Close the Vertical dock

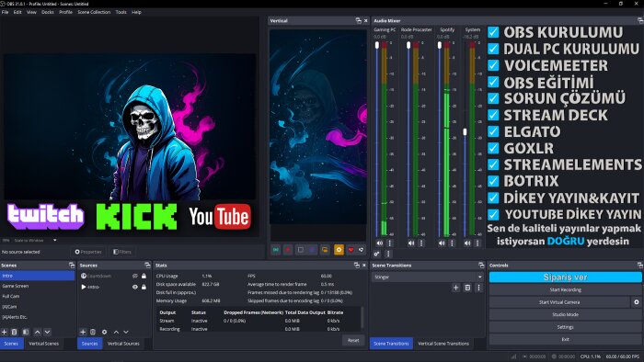tap(366, 20)
